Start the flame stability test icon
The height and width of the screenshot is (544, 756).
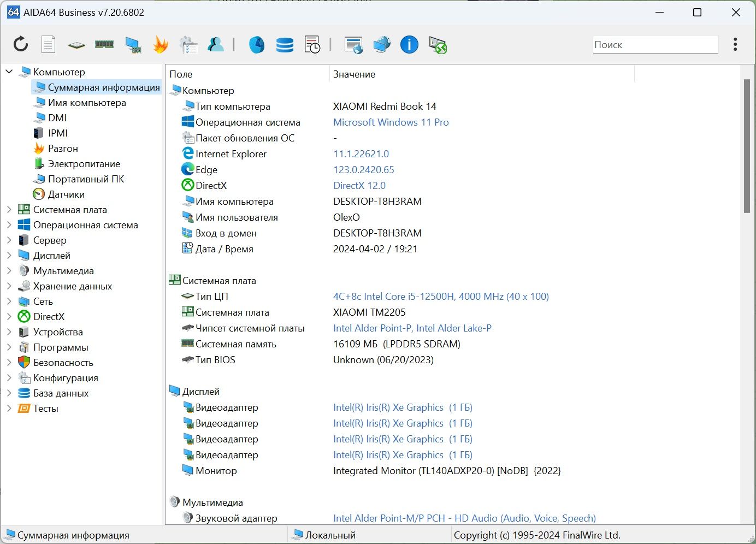click(161, 44)
